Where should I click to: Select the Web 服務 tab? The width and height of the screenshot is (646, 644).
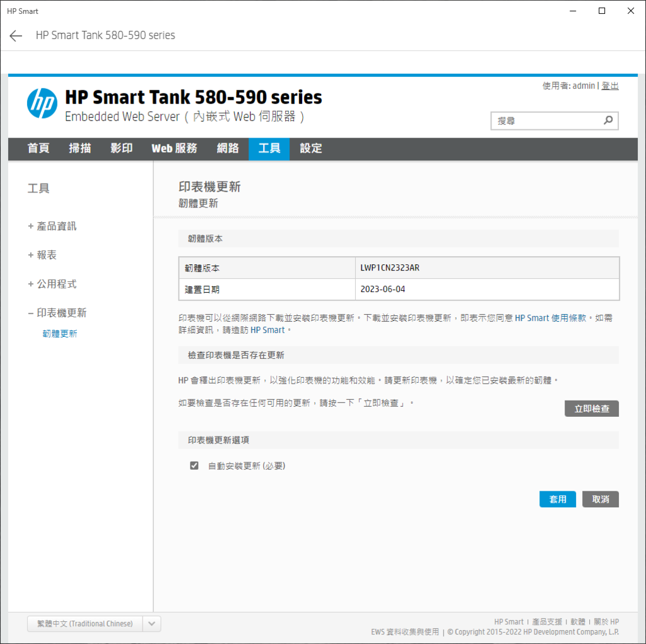tap(174, 148)
